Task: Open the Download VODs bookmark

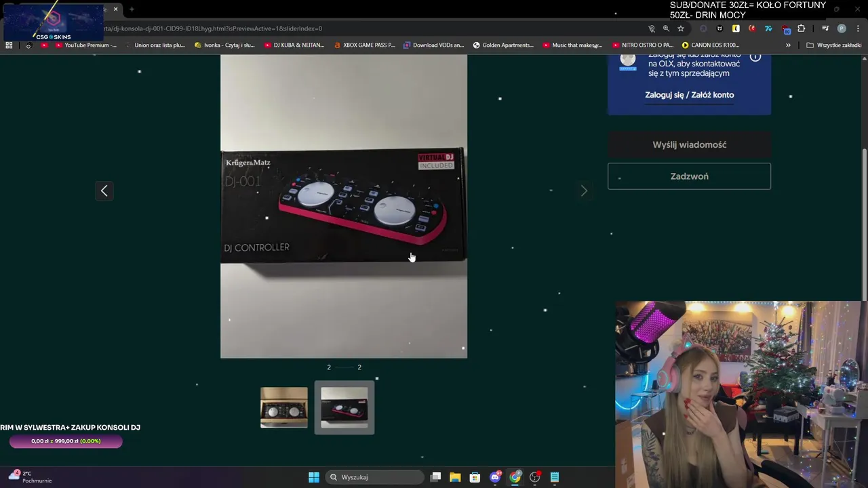Action: pyautogui.click(x=433, y=45)
